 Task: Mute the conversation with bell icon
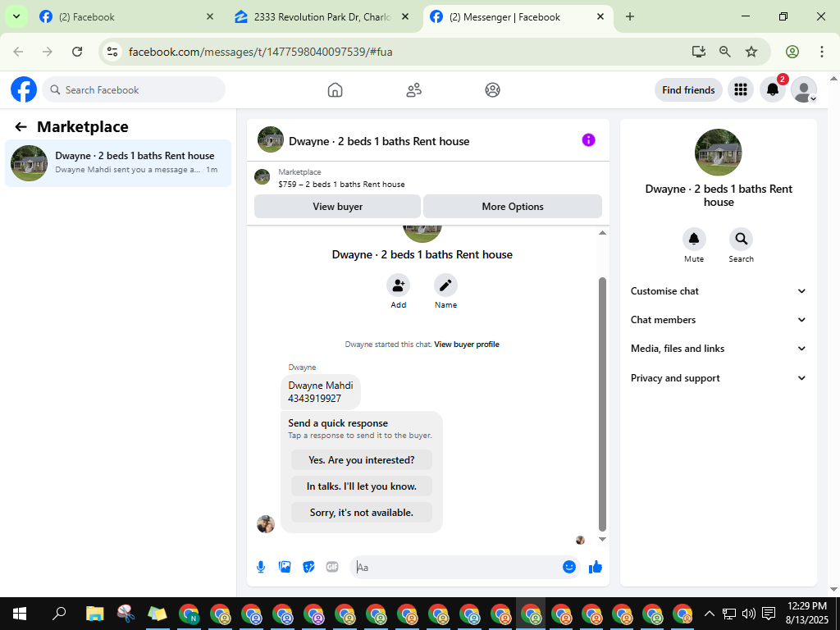point(694,239)
